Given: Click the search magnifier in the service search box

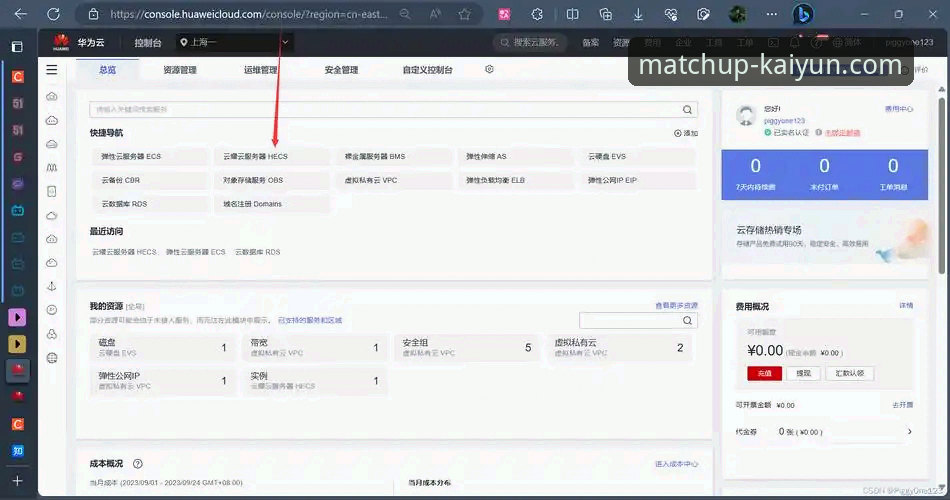Looking at the screenshot, I should point(687,110).
